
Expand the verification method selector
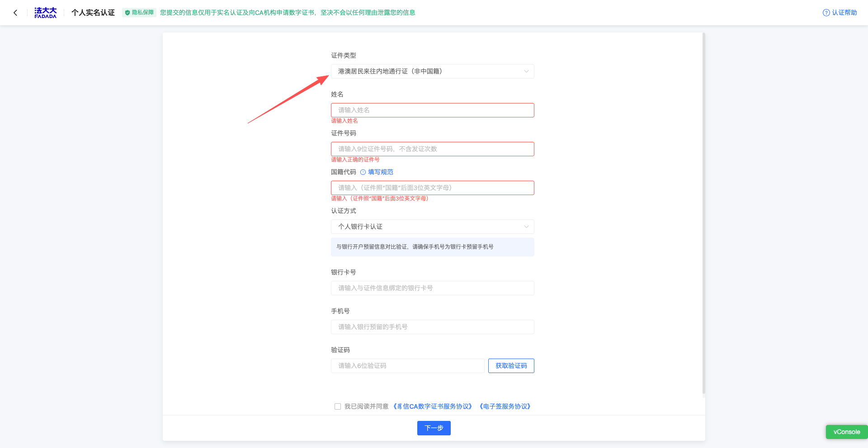(432, 227)
